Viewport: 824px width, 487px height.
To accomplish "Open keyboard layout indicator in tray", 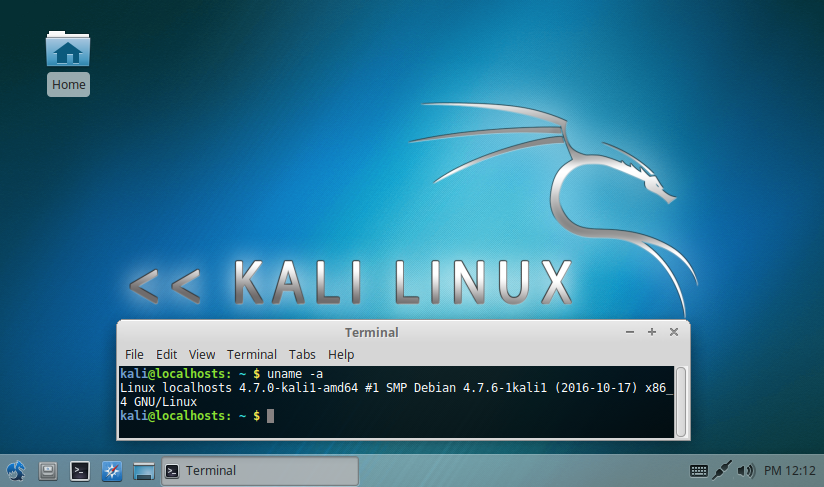I will 698,471.
